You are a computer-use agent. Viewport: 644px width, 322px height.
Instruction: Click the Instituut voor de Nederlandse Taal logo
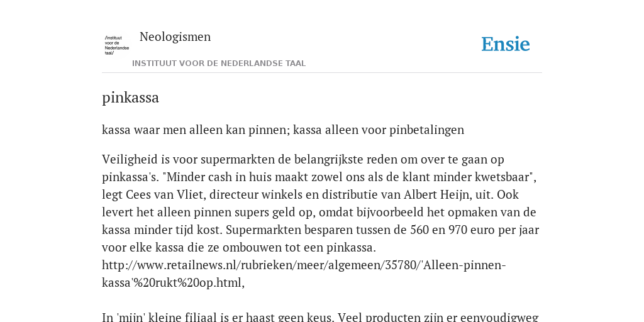point(116,45)
